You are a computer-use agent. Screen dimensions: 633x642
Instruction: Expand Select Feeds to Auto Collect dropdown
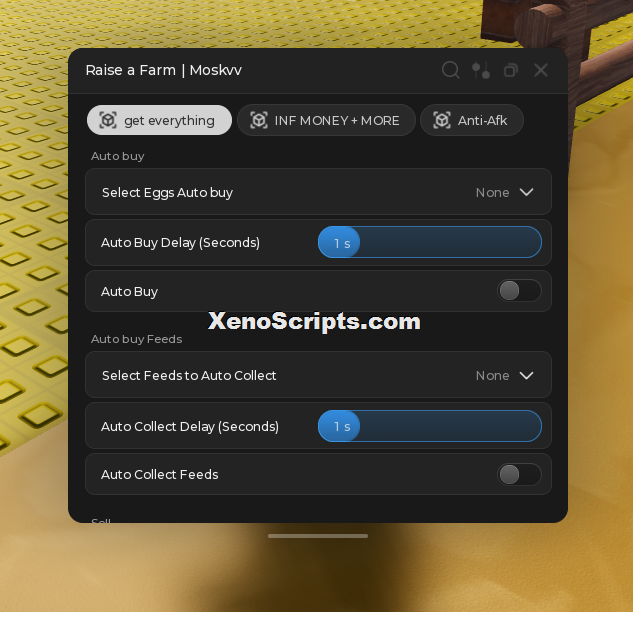(318, 375)
